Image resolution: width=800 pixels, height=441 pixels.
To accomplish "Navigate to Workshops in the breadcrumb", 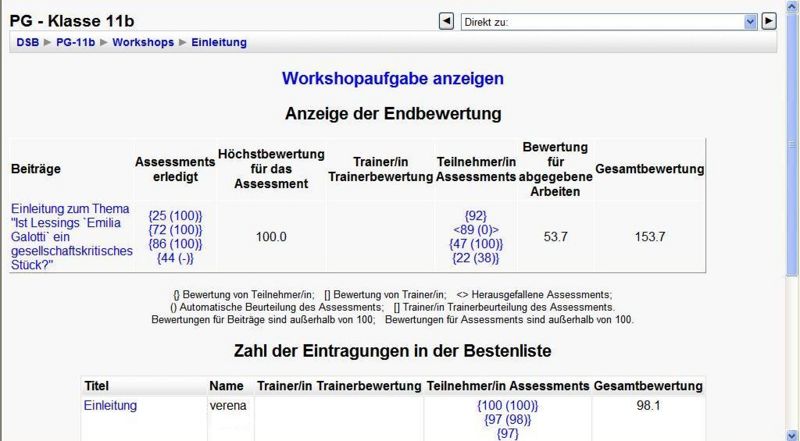I will [x=143, y=43].
